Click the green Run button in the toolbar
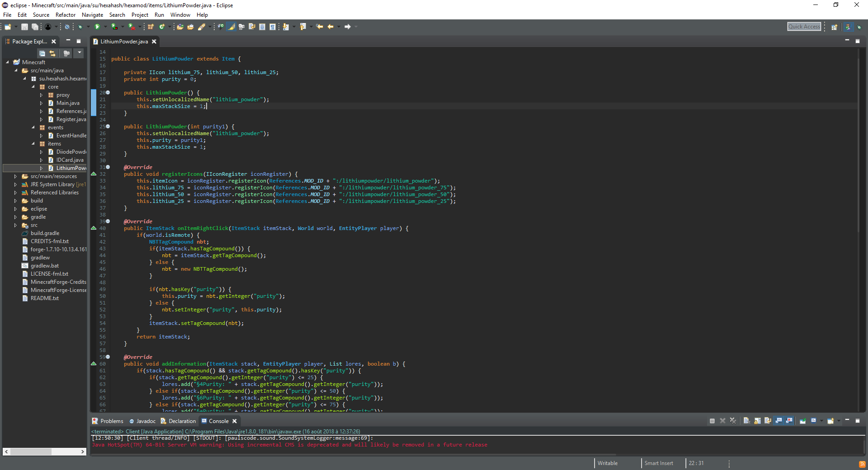The image size is (868, 470). pyautogui.click(x=97, y=27)
